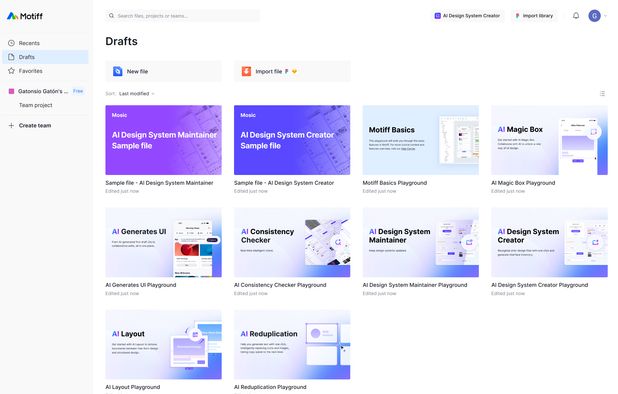Switch to list view icon
The height and width of the screenshot is (394, 618).
602,93
